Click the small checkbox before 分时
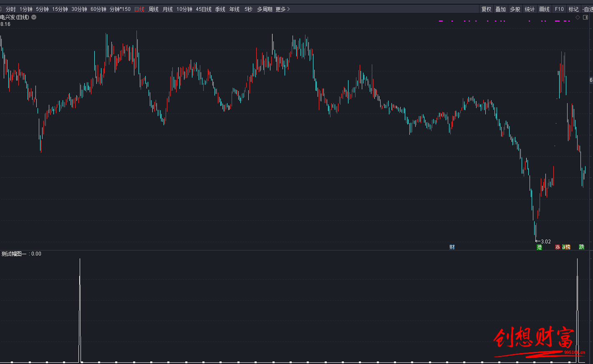Image resolution: width=593 pixels, height=364 pixels. [1, 9]
